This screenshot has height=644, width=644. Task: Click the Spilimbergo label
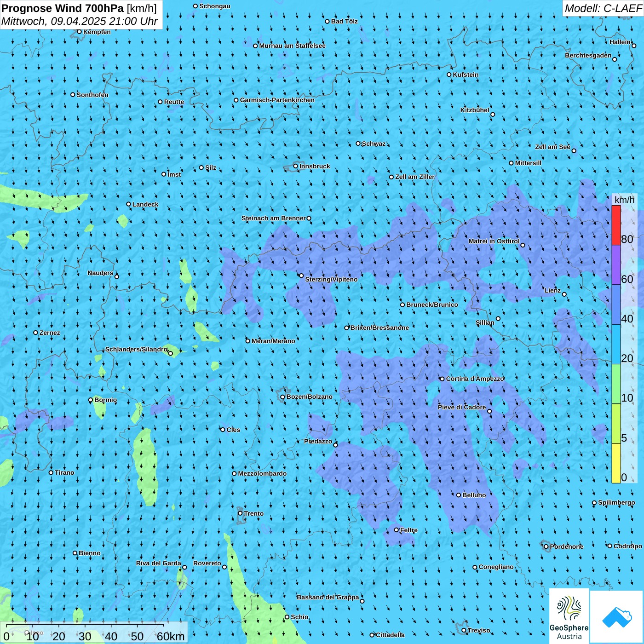click(x=616, y=502)
